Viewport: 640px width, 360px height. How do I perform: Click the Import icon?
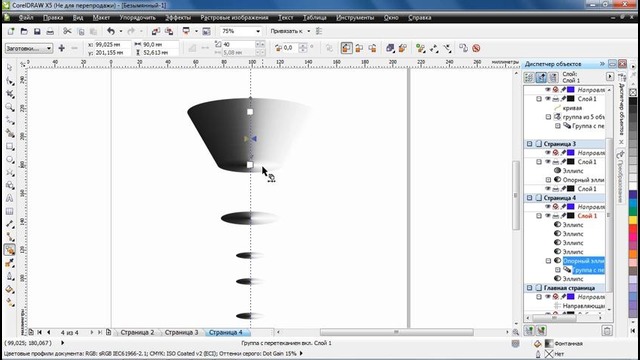tap(156, 31)
